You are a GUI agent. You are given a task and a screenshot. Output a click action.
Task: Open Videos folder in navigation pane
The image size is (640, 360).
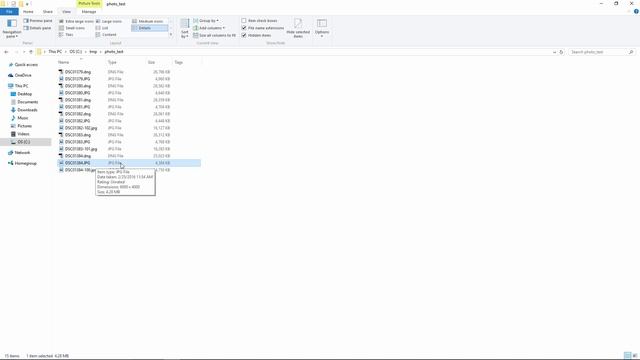pyautogui.click(x=23, y=134)
